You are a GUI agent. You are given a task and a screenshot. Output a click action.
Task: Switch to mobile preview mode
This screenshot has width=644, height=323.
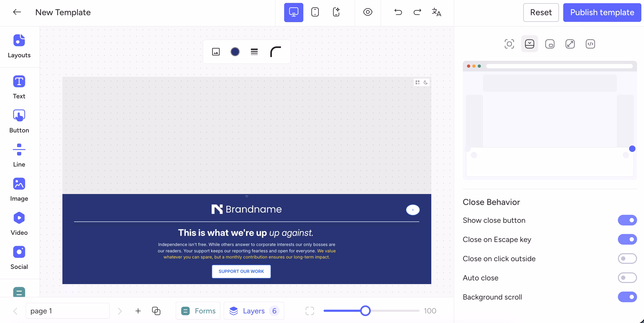(x=315, y=12)
